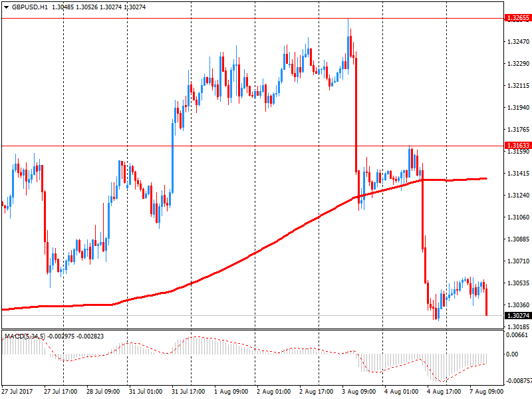The width and height of the screenshot is (532, 399).
Task: Select the time axis label 1 Aug 09:00
Action: tap(231, 392)
